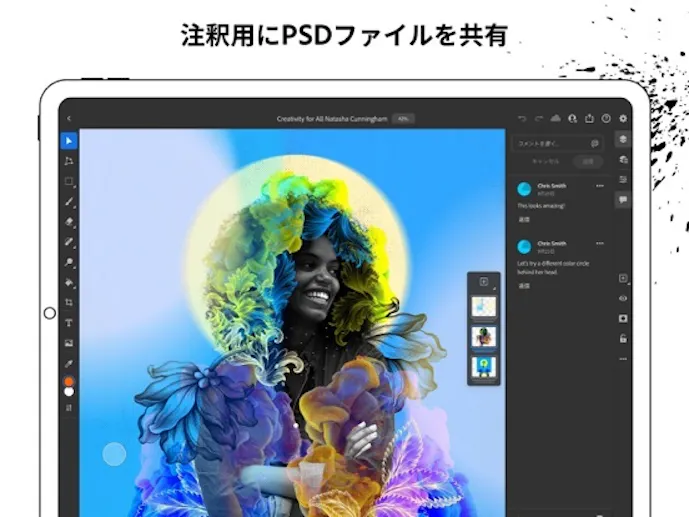The width and height of the screenshot is (689, 517).
Task: Select the Brush tool
Action: click(x=69, y=201)
